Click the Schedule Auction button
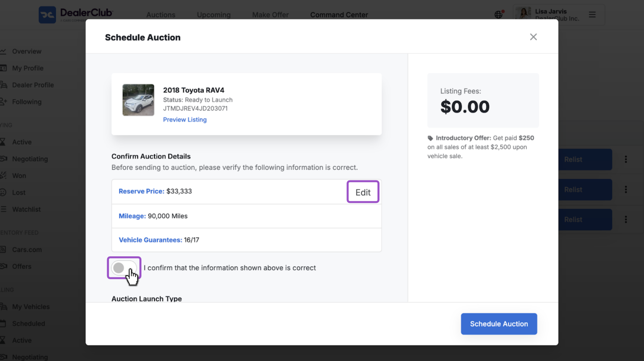 coord(499,324)
